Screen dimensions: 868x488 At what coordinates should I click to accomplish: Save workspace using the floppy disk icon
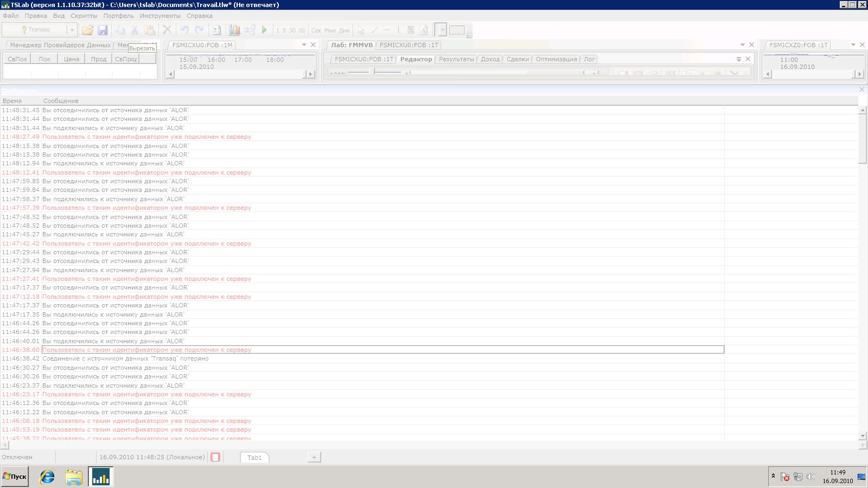(x=103, y=30)
